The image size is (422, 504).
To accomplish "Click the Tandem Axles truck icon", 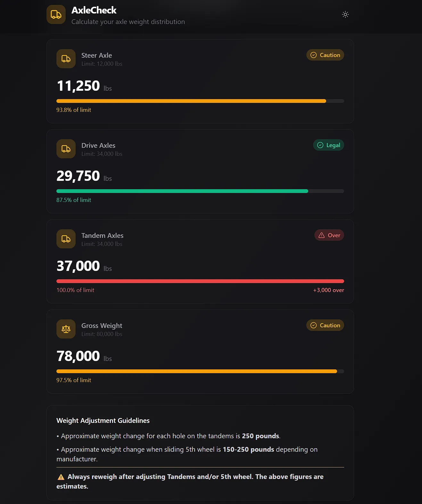I will [66, 239].
